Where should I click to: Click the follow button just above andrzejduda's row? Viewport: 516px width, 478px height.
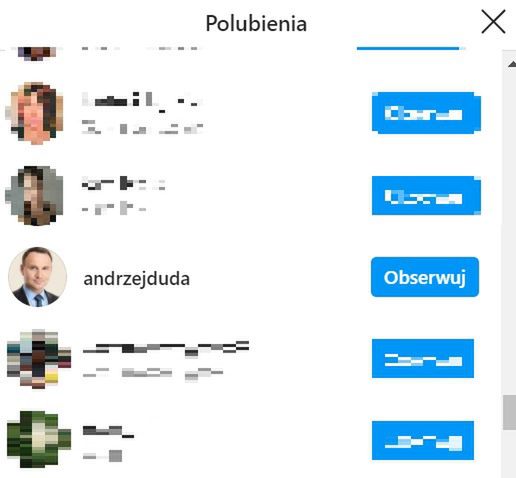click(426, 196)
